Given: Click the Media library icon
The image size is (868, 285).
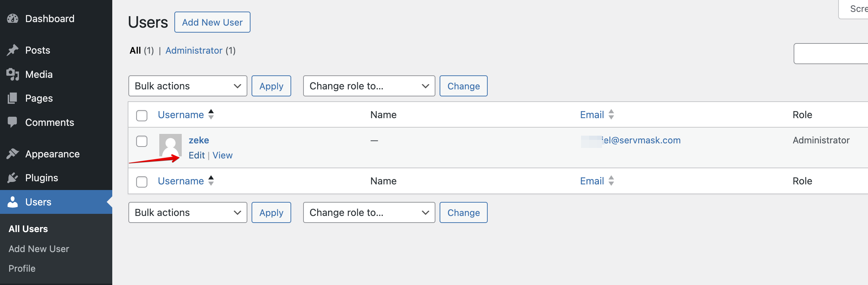Looking at the screenshot, I should [13, 74].
